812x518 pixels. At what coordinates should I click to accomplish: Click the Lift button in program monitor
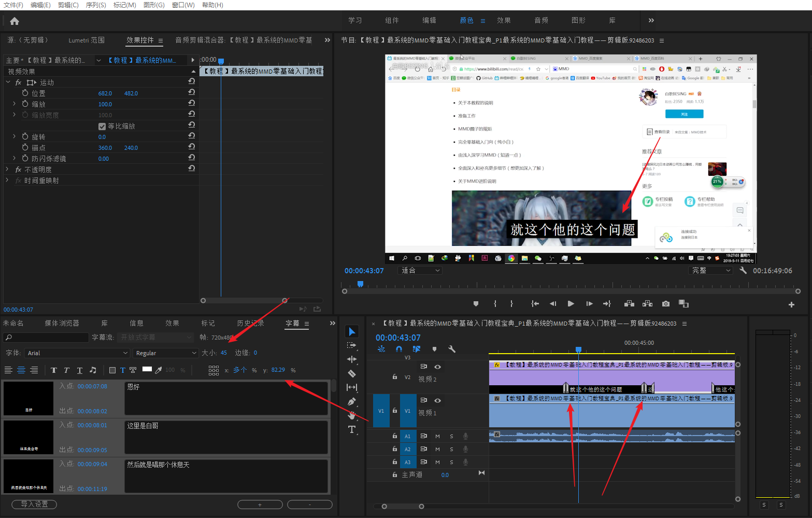(x=629, y=304)
